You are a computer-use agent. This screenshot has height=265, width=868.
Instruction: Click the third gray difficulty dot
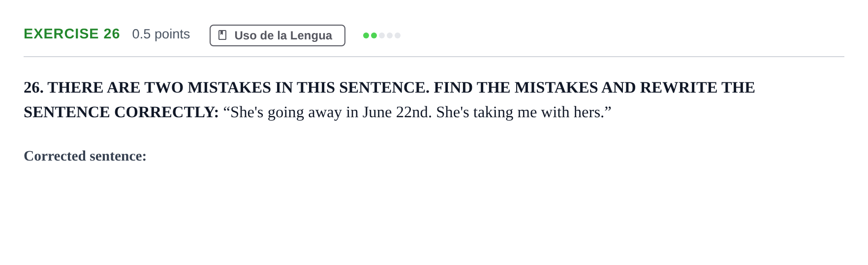click(x=382, y=35)
